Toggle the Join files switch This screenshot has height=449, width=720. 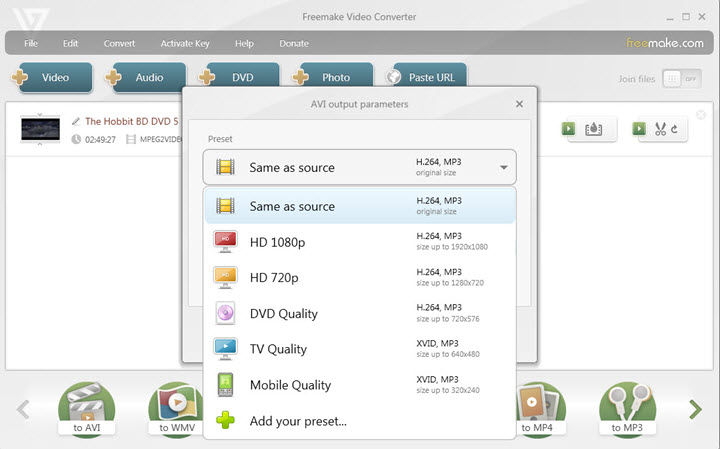click(682, 79)
